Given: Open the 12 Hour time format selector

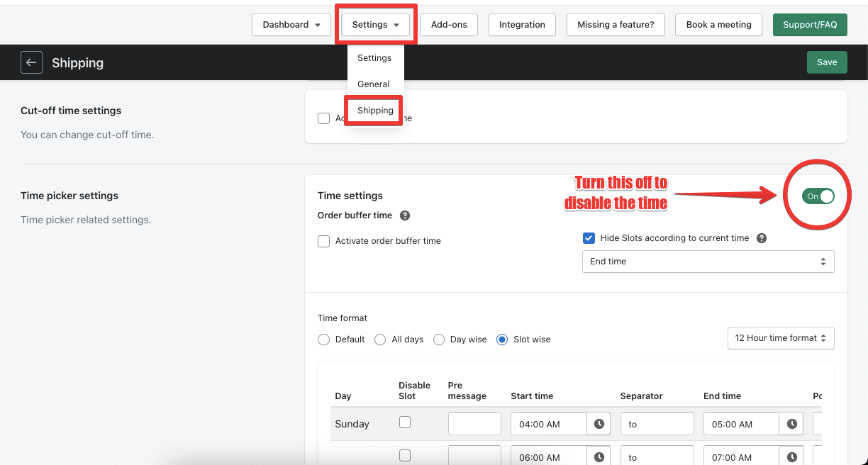Looking at the screenshot, I should coord(780,338).
